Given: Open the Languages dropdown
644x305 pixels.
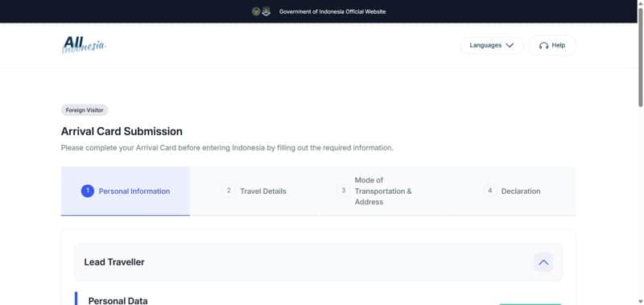Looking at the screenshot, I should (492, 45).
